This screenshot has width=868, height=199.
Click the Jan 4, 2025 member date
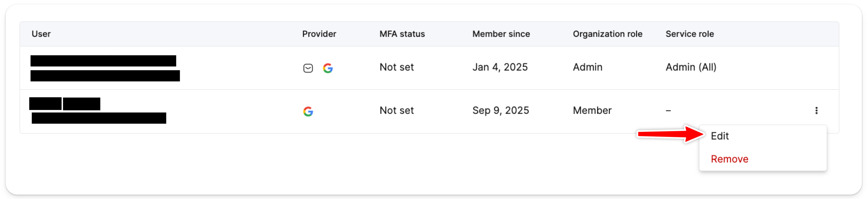click(500, 67)
